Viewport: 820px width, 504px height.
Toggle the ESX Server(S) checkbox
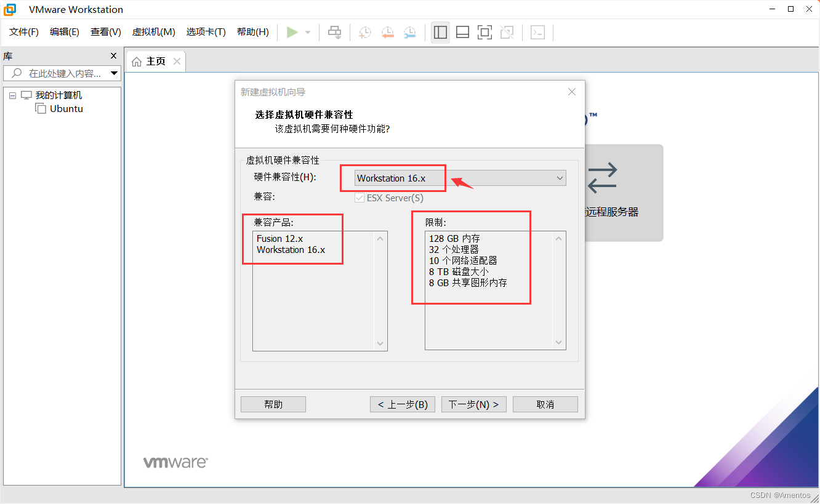click(360, 198)
